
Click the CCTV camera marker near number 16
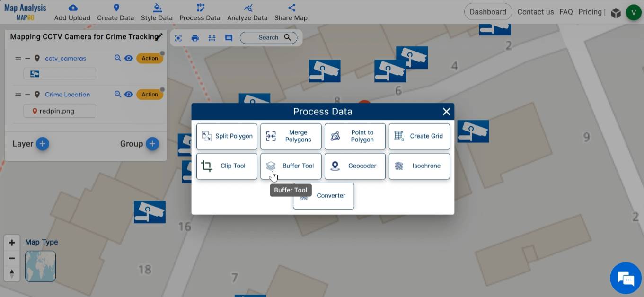pos(150,212)
